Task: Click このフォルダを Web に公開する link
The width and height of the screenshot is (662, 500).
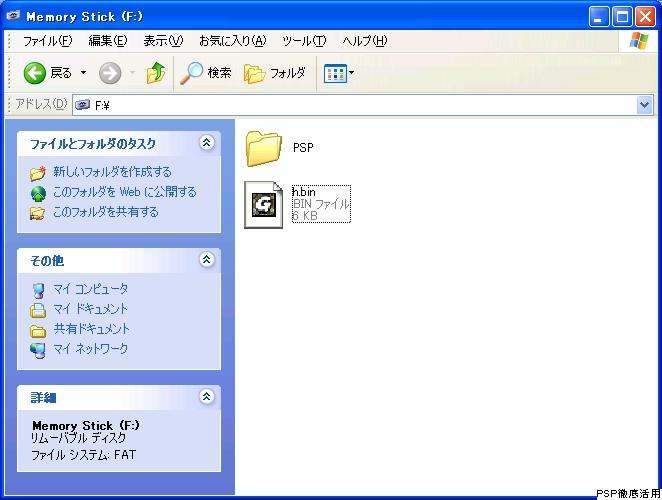Action: pyautogui.click(x=125, y=192)
